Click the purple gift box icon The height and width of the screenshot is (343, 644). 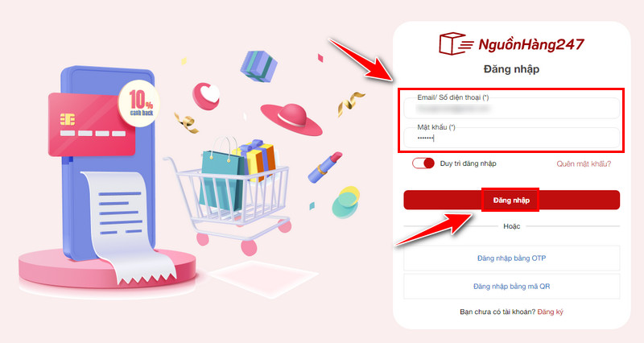tap(258, 67)
